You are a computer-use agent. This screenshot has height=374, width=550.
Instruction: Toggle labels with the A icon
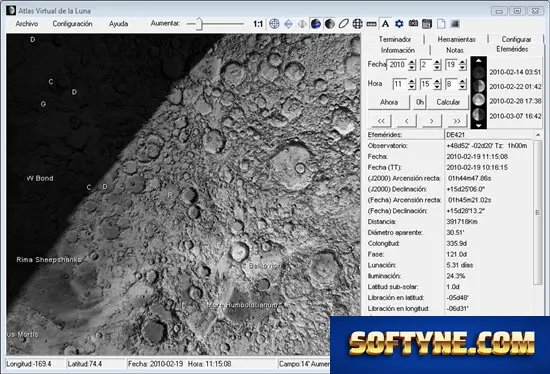point(385,24)
